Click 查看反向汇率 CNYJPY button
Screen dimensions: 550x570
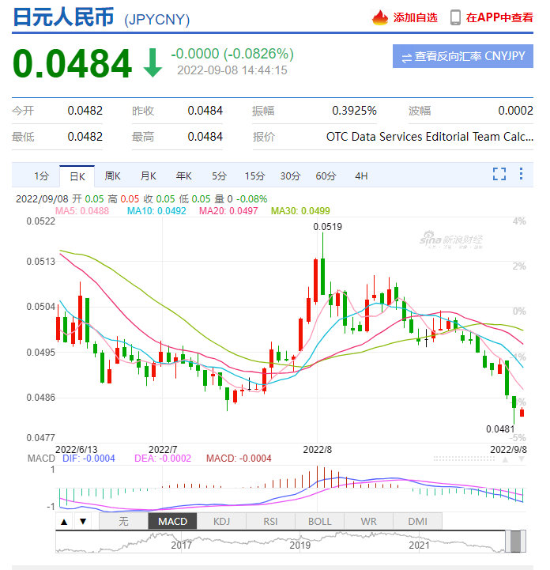tap(463, 56)
